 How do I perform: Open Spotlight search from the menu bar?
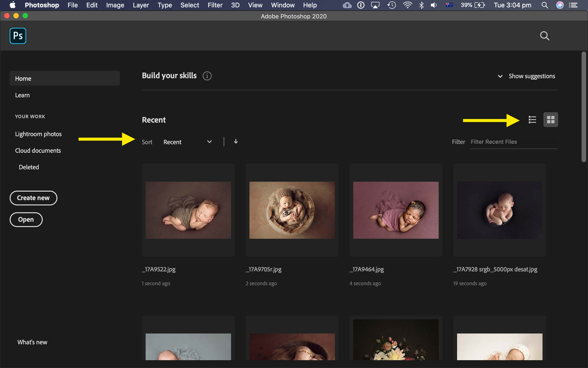[544, 5]
